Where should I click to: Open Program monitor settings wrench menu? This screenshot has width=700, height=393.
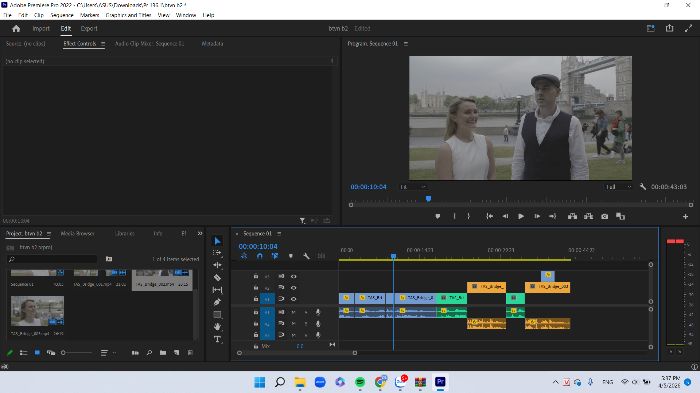pos(643,187)
